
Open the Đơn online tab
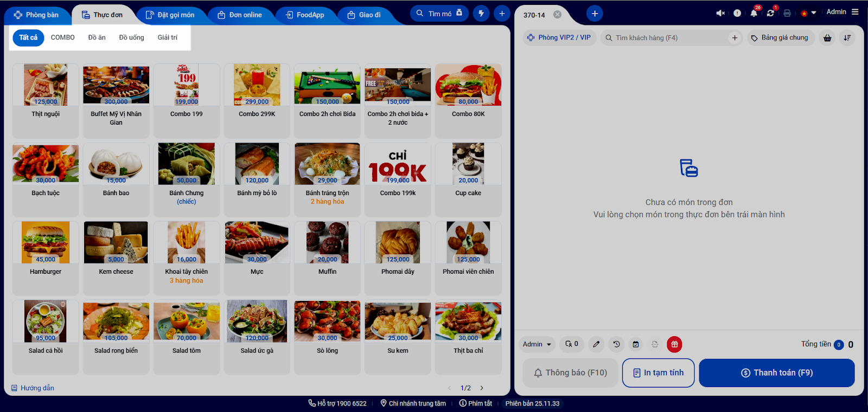(x=240, y=15)
